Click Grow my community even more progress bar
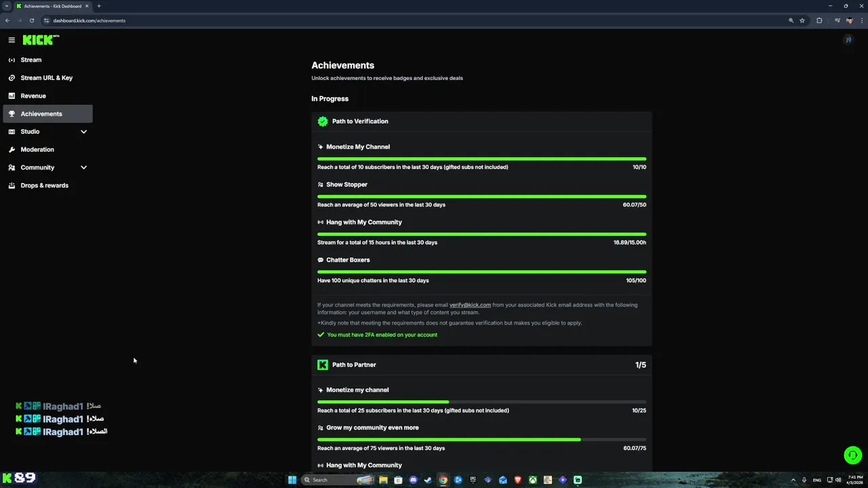This screenshot has height=488, width=868. coord(481,440)
